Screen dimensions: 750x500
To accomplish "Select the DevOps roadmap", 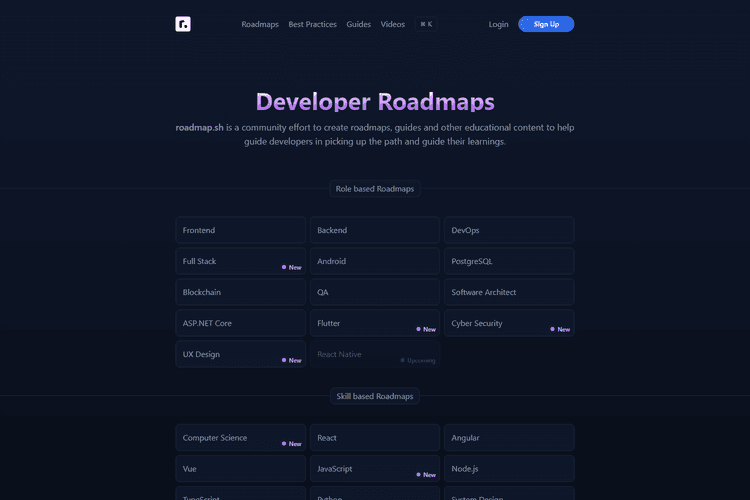I will 509,230.
